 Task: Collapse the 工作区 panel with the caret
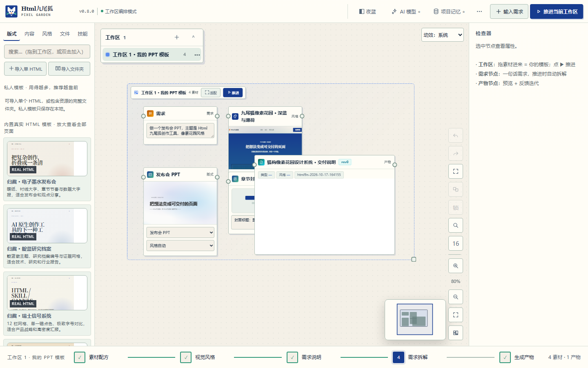193,37
